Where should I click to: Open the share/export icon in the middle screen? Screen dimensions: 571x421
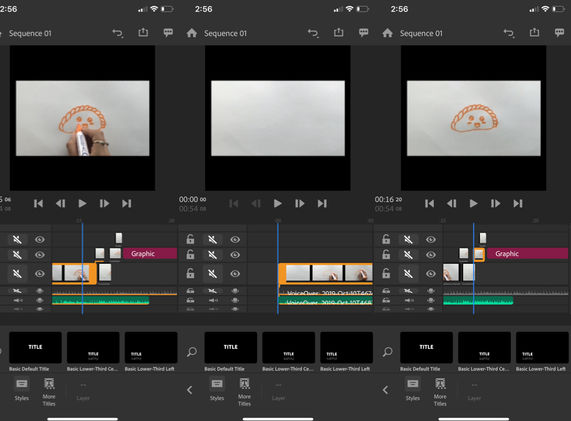338,33
